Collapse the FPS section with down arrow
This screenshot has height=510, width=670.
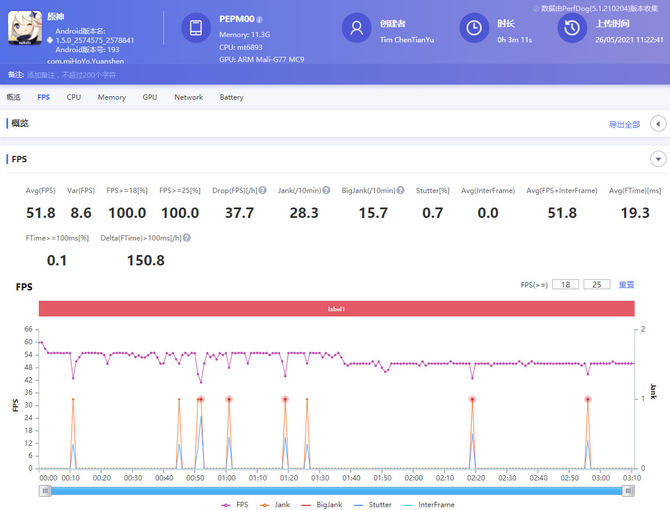[658, 159]
